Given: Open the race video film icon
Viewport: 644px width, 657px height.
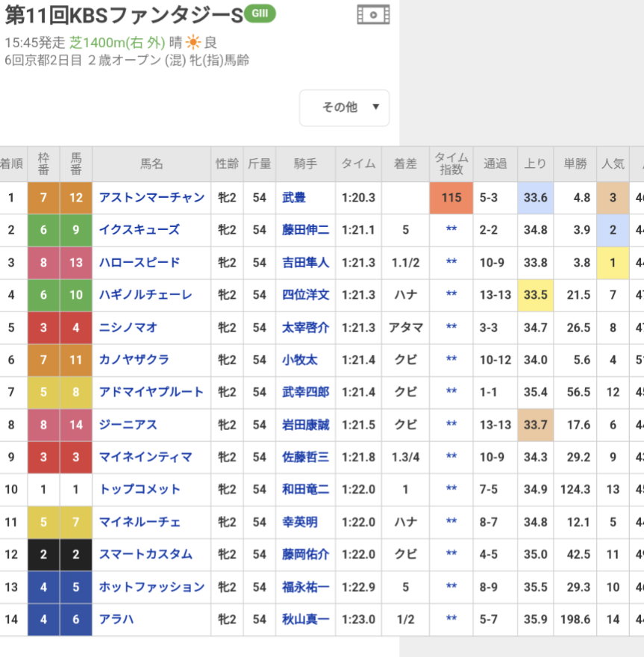Looking at the screenshot, I should pos(373,15).
